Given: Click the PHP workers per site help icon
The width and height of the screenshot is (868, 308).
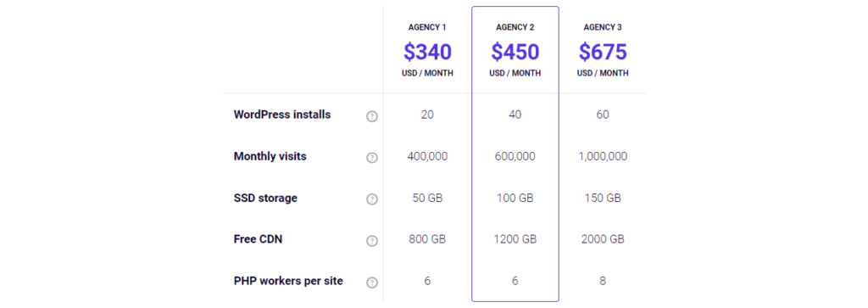Looking at the screenshot, I should tap(372, 283).
